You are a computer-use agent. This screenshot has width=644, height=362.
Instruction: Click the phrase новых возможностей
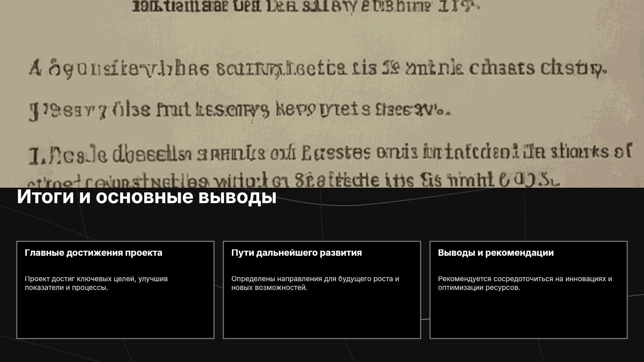click(x=269, y=288)
